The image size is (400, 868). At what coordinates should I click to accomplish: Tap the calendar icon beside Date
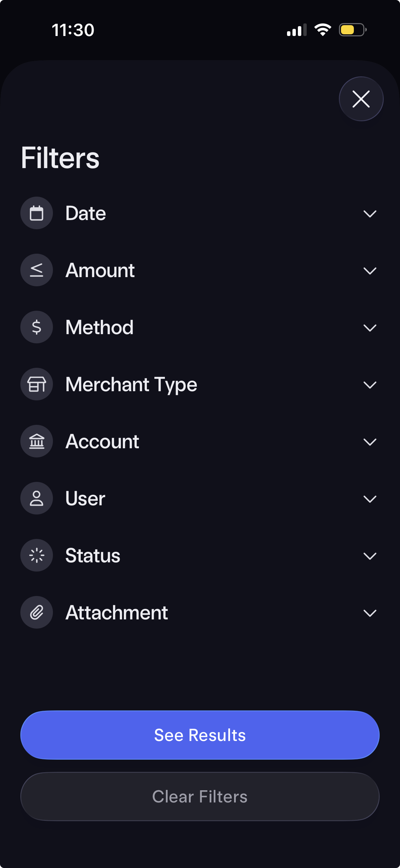(x=37, y=213)
